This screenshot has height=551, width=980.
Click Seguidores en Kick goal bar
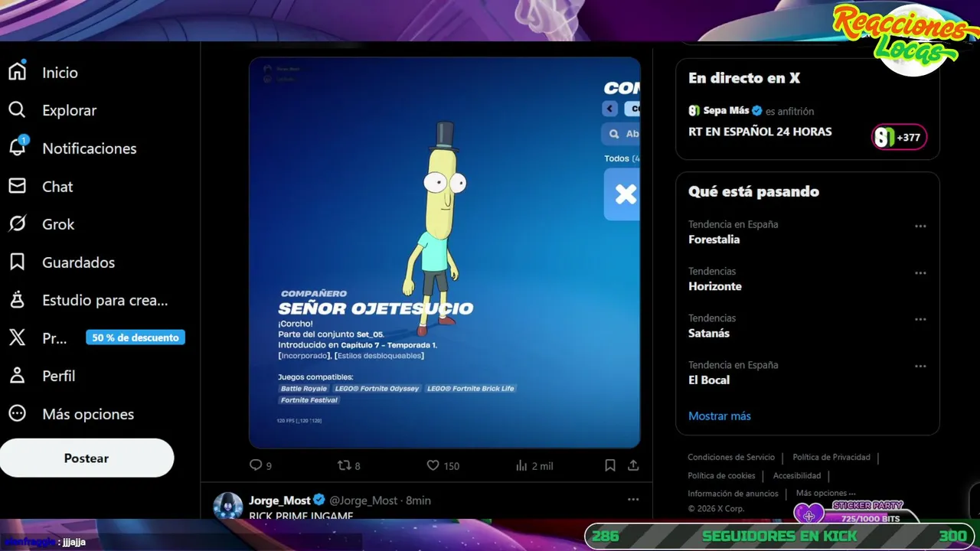[781, 536]
